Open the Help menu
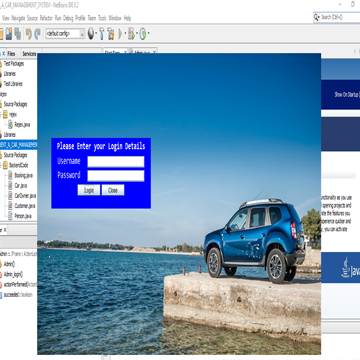Screen dimensions: 360x360 (x=127, y=18)
